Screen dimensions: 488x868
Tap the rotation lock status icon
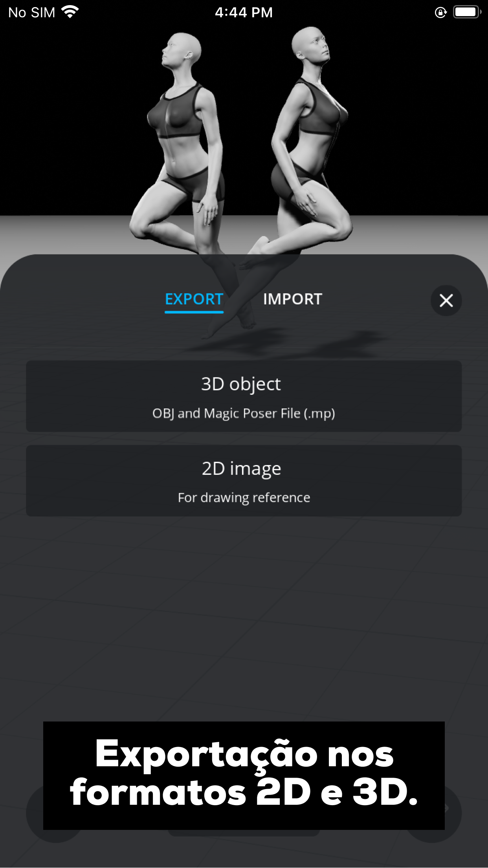[x=441, y=13]
